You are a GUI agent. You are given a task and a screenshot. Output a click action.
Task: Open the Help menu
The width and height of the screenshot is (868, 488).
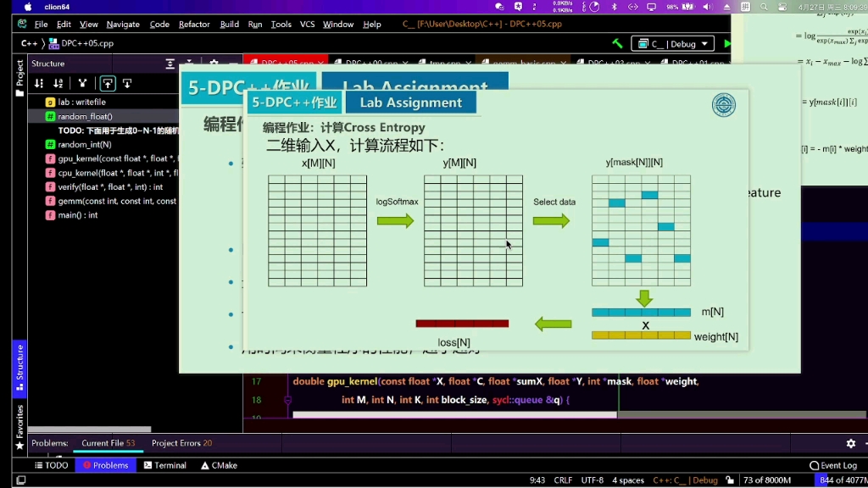tap(372, 25)
